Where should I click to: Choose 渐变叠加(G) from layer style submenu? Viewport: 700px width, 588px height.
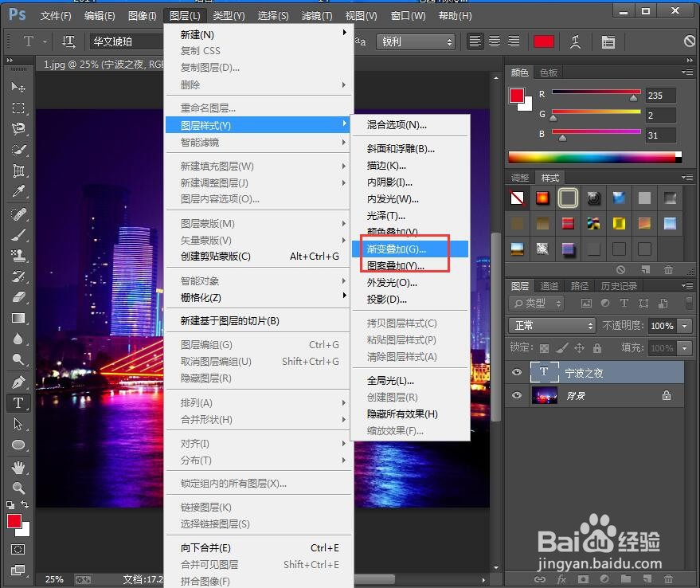(x=410, y=249)
